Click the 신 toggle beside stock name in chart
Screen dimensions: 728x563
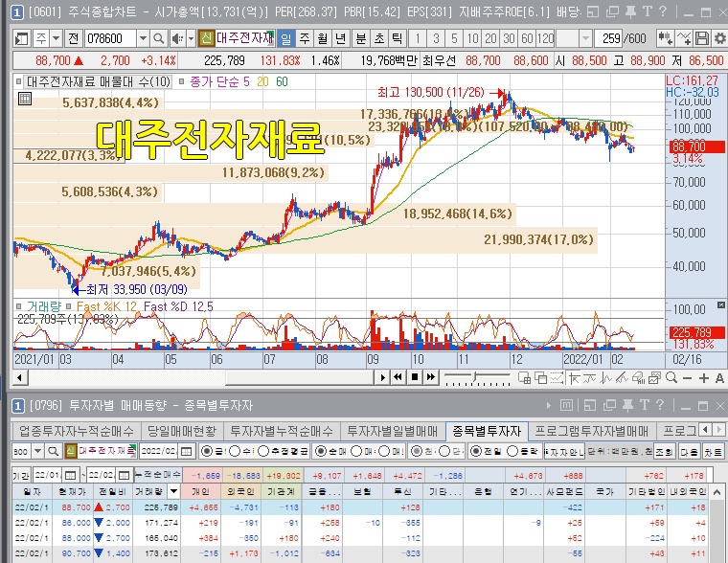[x=206, y=38]
